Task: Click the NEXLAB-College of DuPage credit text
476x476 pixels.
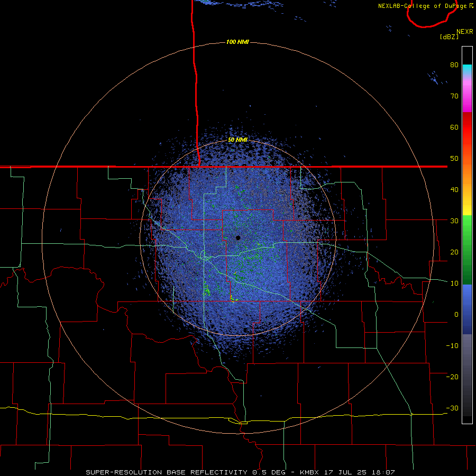Action: click(422, 6)
